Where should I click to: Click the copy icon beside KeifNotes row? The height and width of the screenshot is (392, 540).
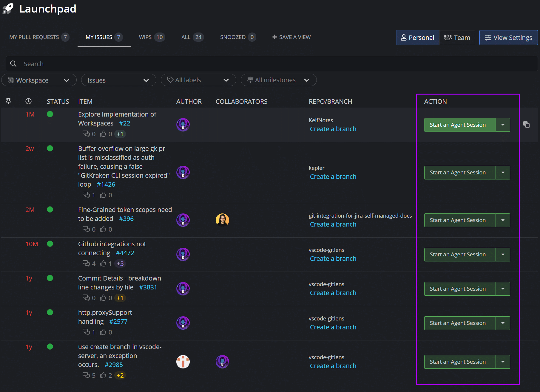tap(527, 125)
